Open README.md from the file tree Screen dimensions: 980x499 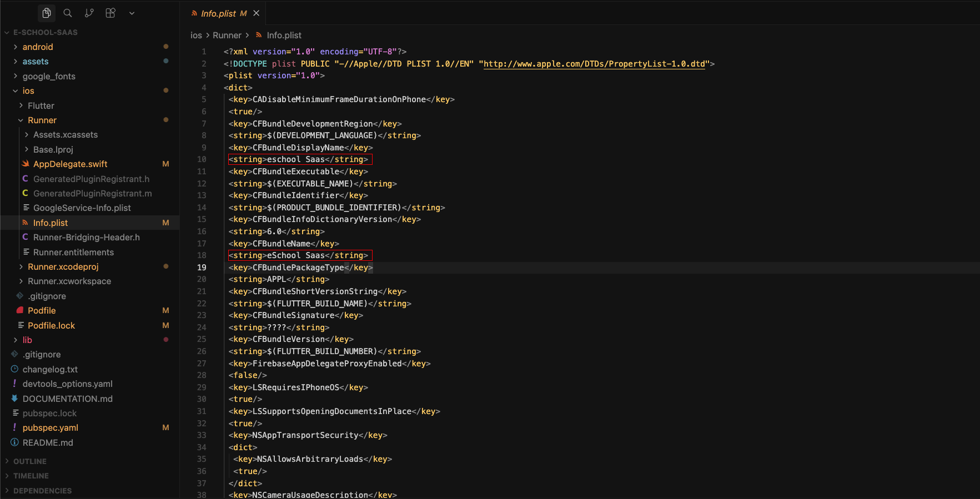pyautogui.click(x=48, y=443)
